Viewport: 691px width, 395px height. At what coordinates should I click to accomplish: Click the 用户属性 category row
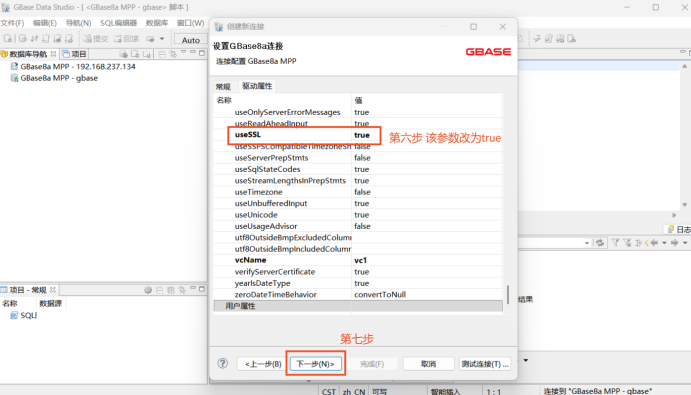point(357,306)
